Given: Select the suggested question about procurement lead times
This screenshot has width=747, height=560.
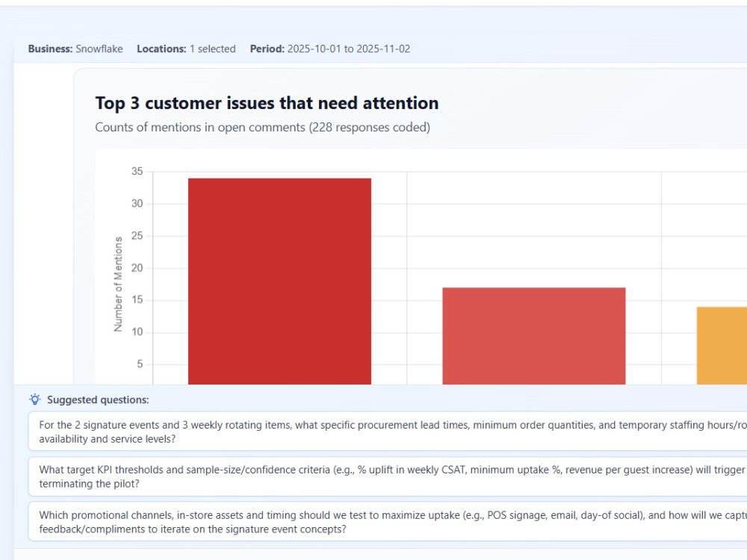Looking at the screenshot, I should [387, 432].
